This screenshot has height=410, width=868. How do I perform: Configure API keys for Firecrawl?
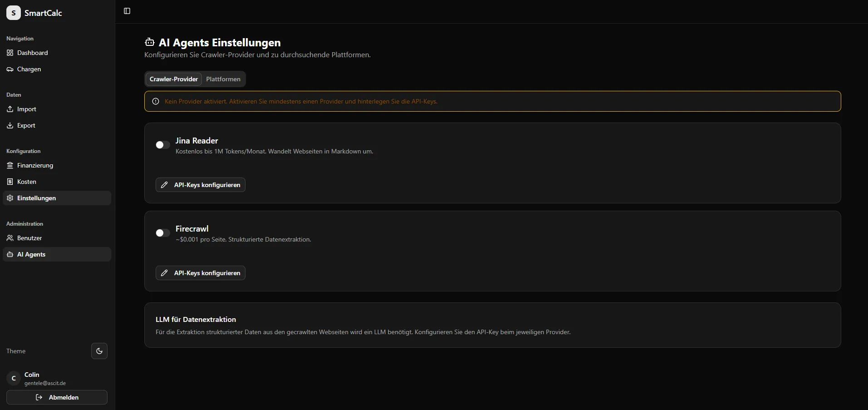click(x=201, y=273)
